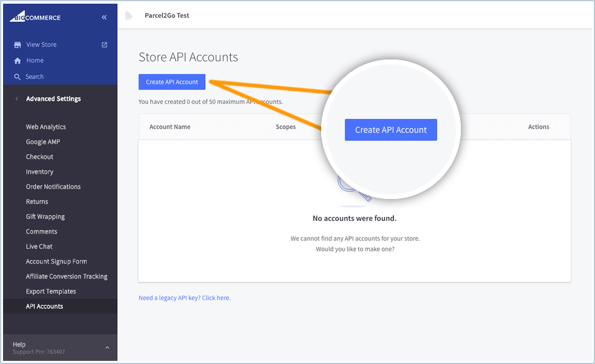Click the chat bubble icon beside Parcel2Go Test
Screen dimensions: 595x364
point(128,16)
